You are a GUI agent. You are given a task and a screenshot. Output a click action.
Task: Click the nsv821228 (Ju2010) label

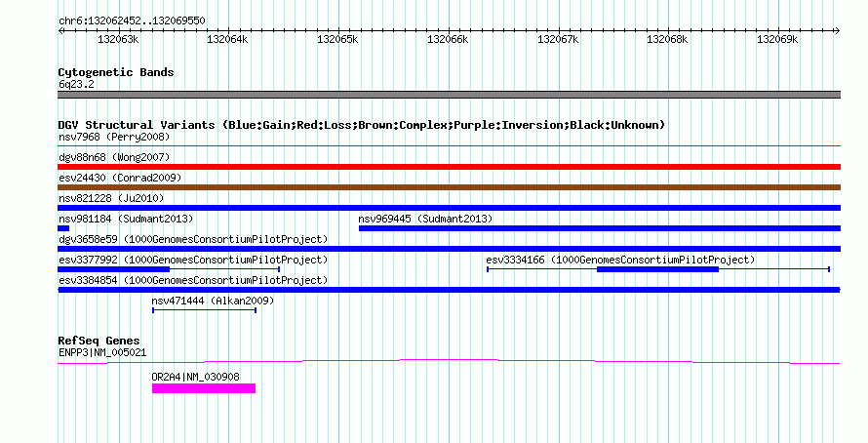click(111, 198)
